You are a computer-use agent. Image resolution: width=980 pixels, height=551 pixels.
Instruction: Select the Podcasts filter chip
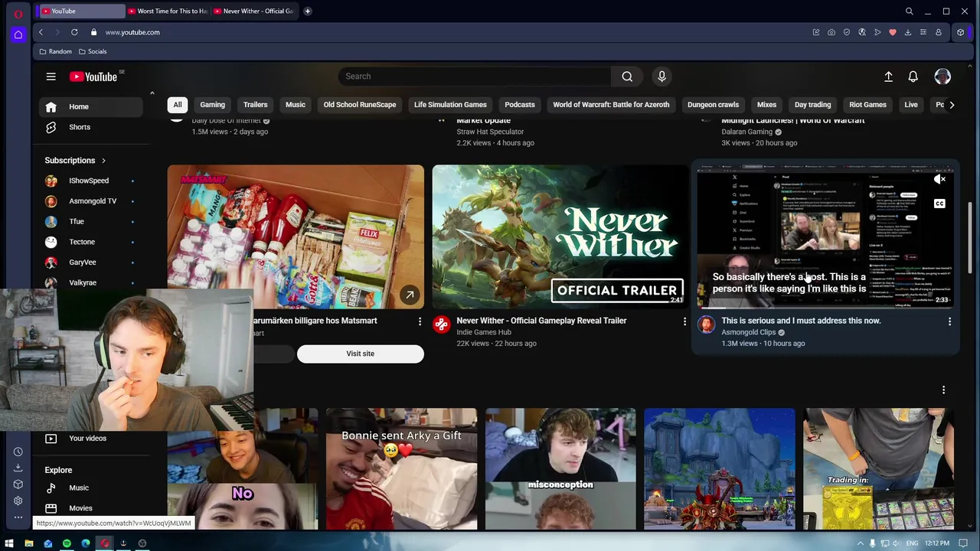click(520, 105)
